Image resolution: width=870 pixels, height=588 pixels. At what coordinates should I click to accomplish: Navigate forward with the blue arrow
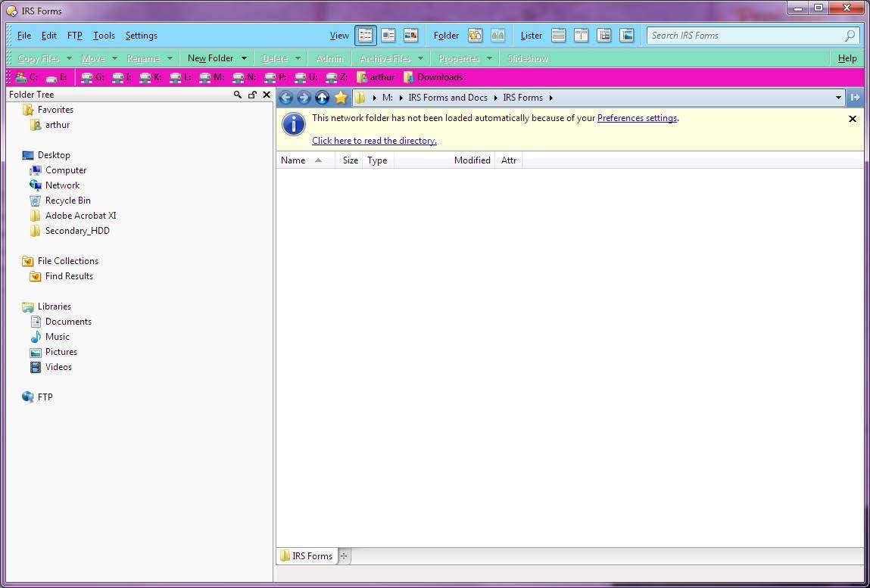304,98
